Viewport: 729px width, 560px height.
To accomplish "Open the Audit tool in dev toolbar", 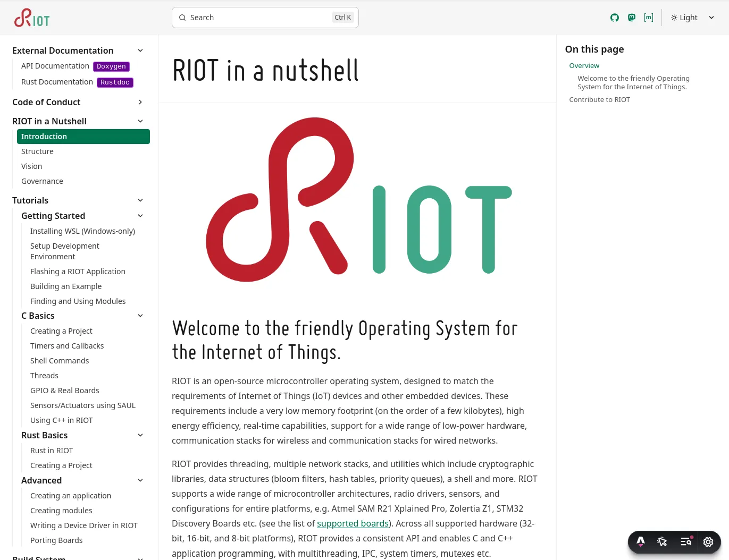I will 686,542.
